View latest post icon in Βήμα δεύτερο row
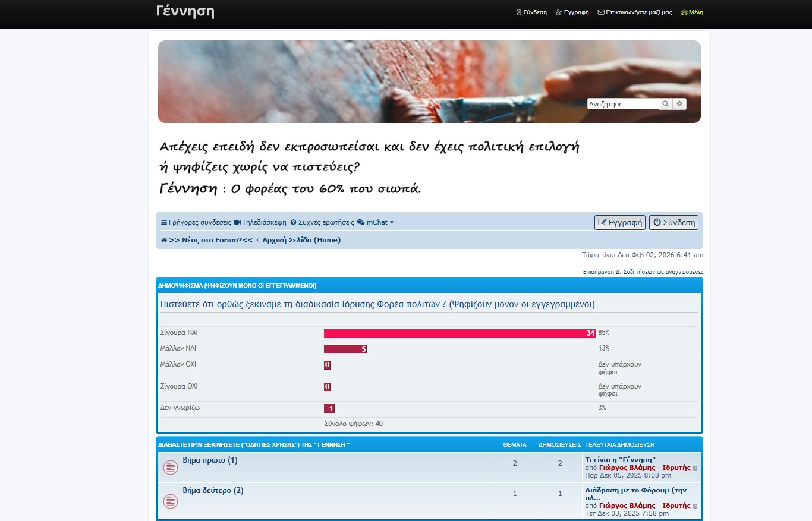Viewport: 812px width, 521px height. pos(695,506)
